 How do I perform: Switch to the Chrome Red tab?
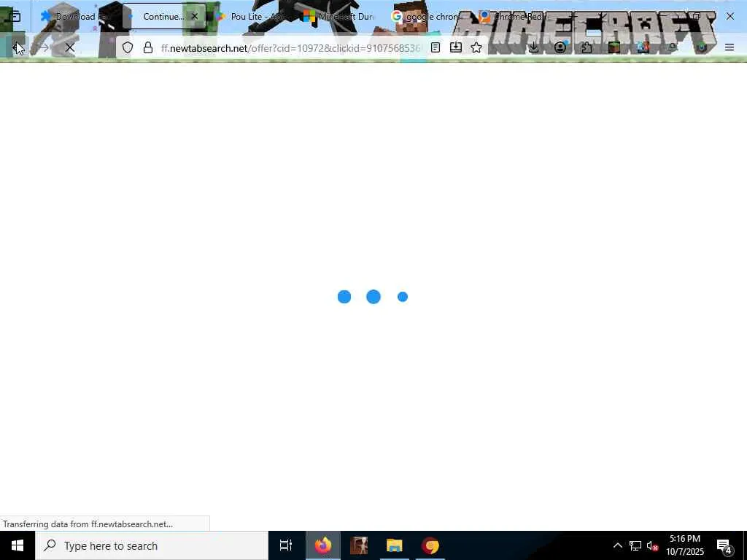point(516,17)
